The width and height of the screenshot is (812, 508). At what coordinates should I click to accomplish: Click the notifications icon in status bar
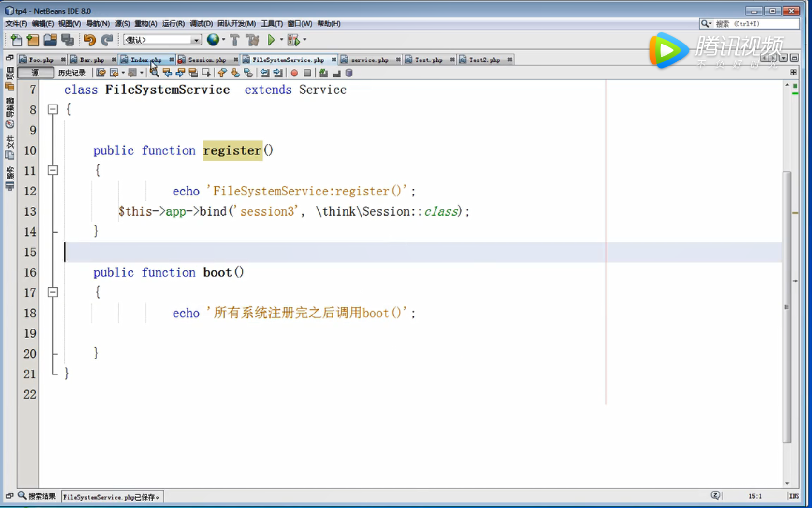[715, 495]
